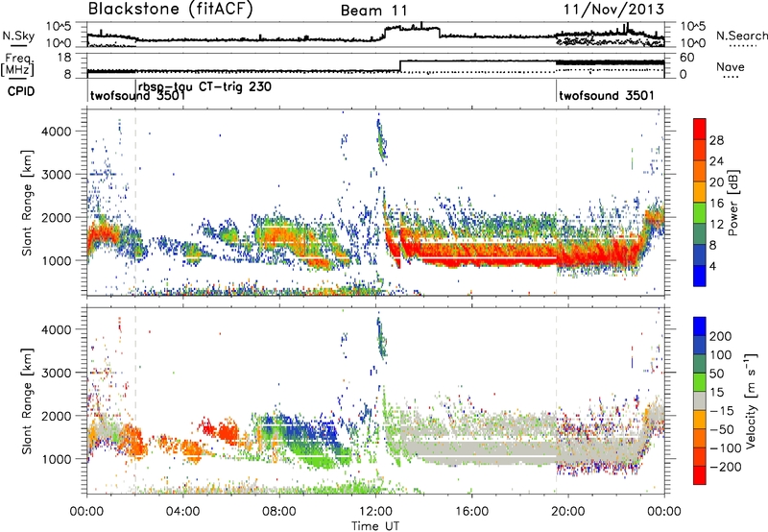768x532 pixels.
Task: Click gray segment of Velocity colorbar
Action: [700, 400]
